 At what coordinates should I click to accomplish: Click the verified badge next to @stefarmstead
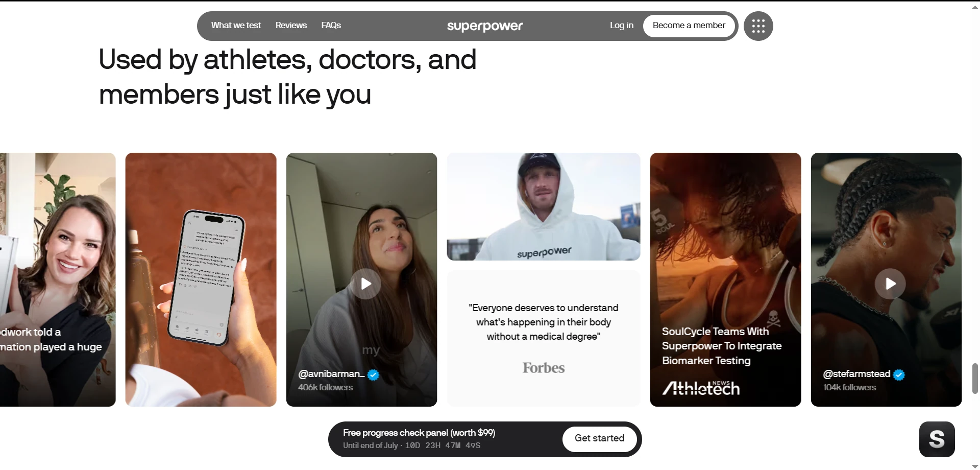[x=899, y=375]
